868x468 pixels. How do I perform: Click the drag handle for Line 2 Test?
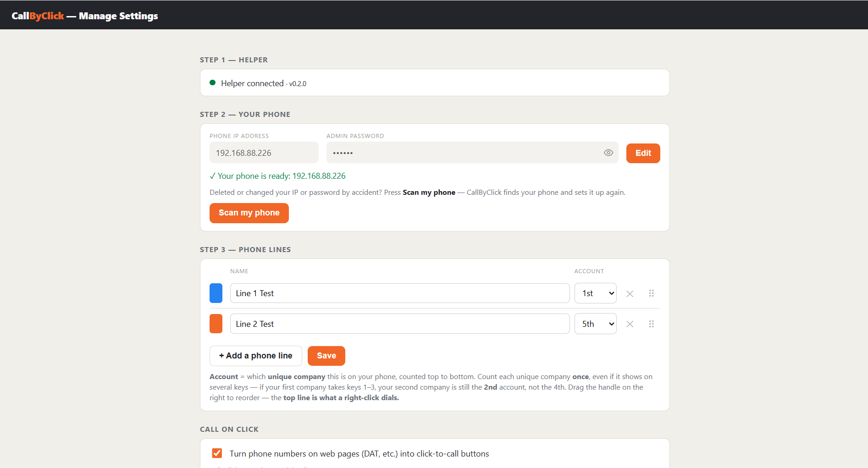tap(651, 324)
